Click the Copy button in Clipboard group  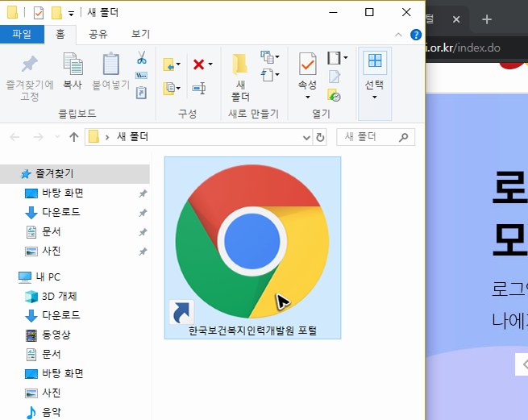coord(73,72)
